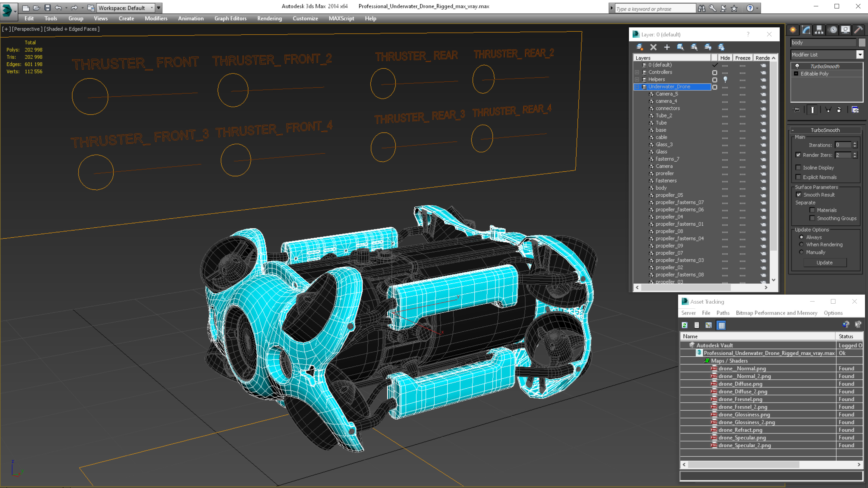Click Table View icon in Asset Tracking toolbar
The image size is (868, 488).
(722, 325)
